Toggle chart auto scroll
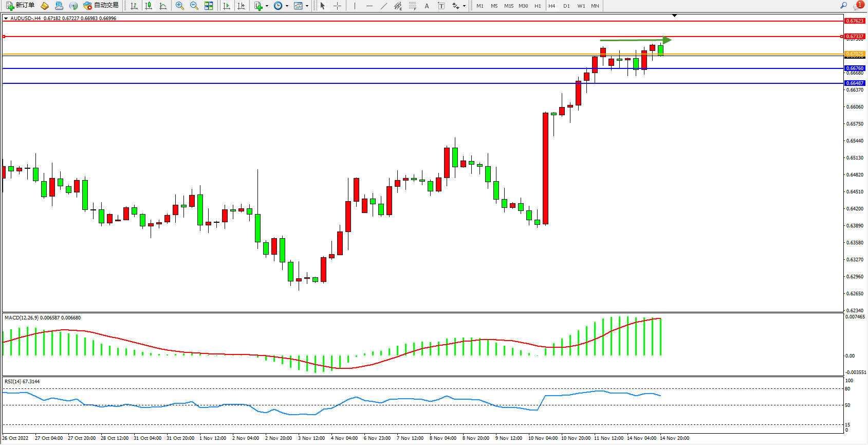The width and height of the screenshot is (868, 445). (227, 6)
